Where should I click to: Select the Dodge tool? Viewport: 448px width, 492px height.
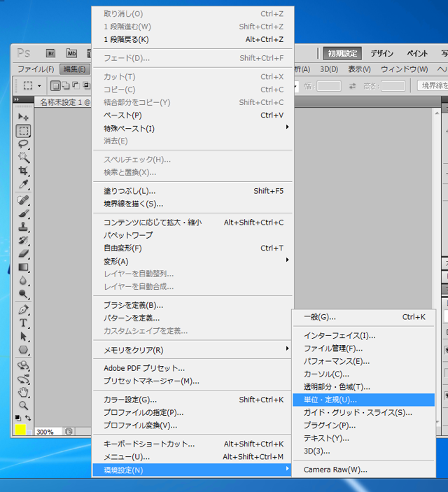click(x=23, y=294)
